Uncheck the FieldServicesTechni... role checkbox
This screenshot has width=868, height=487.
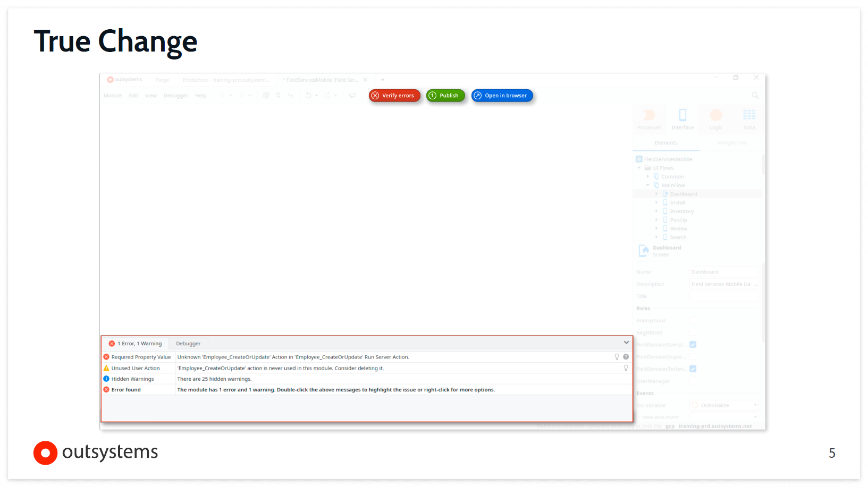pyautogui.click(x=693, y=369)
